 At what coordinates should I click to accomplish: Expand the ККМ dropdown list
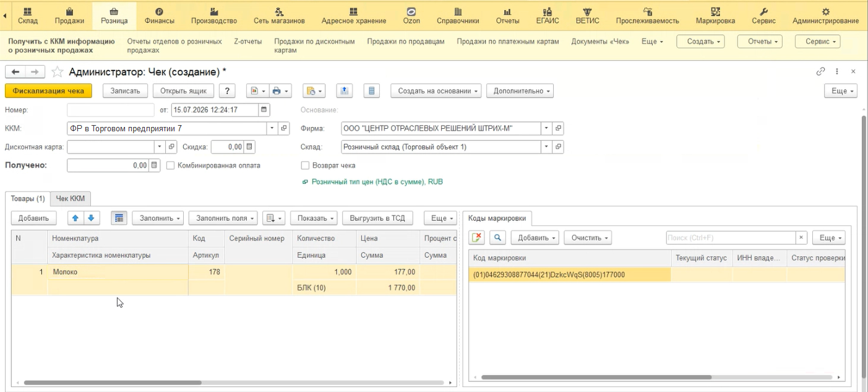[272, 128]
